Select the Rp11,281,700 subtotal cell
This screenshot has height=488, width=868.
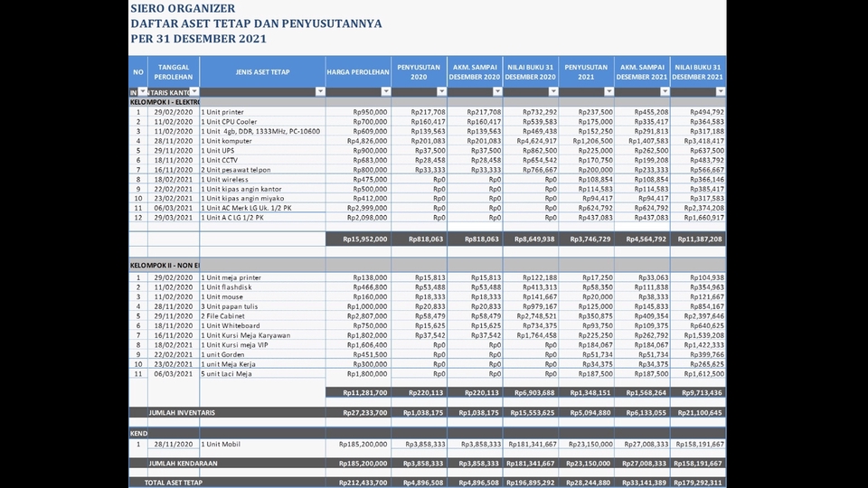[x=358, y=392]
